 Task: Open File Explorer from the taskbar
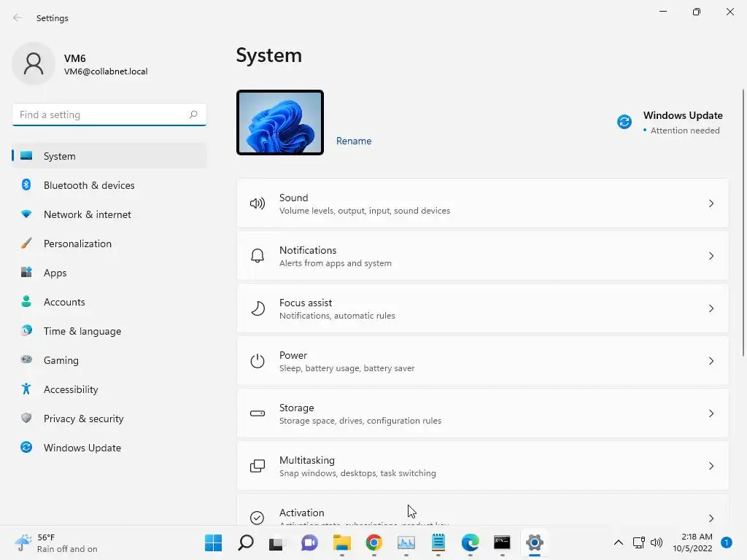pyautogui.click(x=341, y=542)
